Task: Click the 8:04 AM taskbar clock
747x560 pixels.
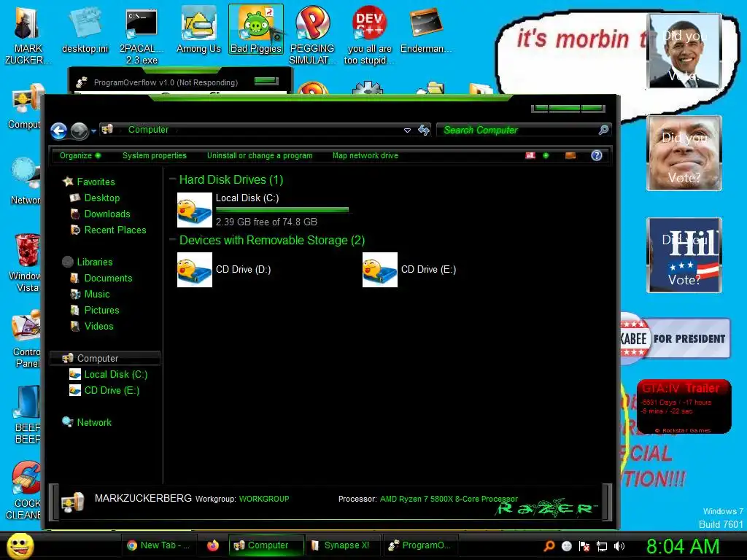Action: click(x=683, y=546)
